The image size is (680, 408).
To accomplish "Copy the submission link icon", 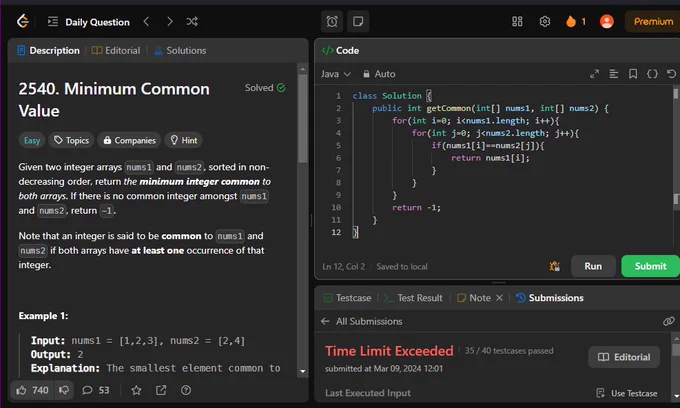I will click(x=668, y=321).
